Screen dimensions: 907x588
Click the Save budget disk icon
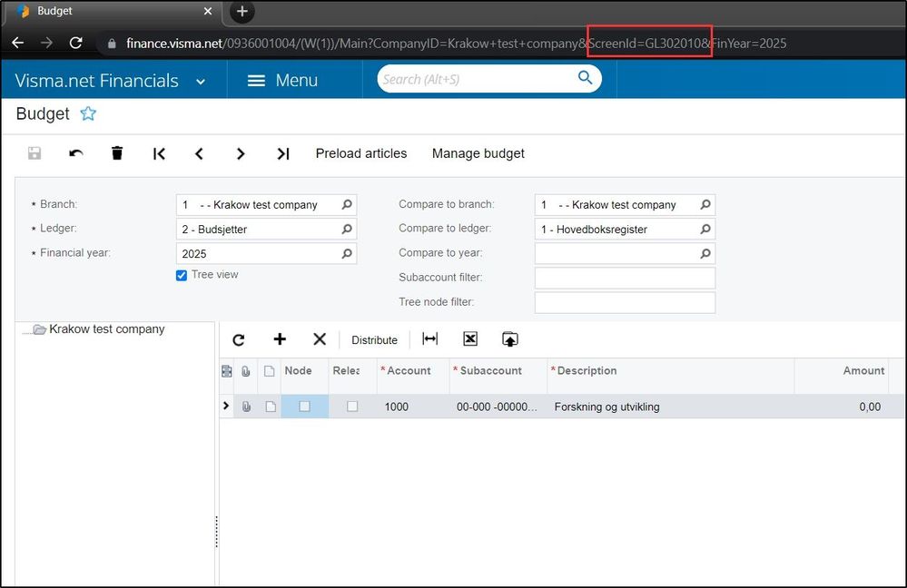(x=35, y=153)
